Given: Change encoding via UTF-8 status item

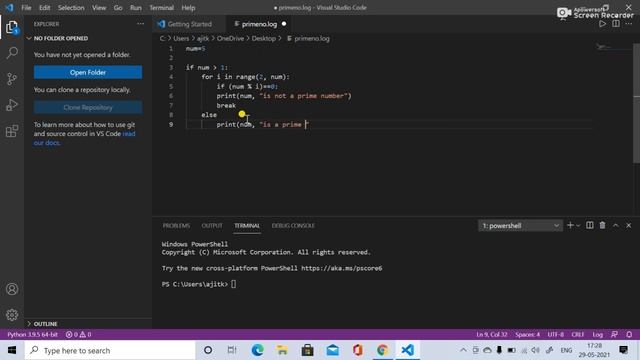Looking at the screenshot, I should (x=556, y=334).
